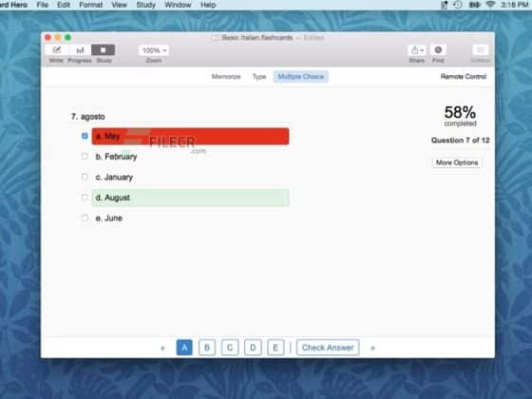This screenshot has height=399, width=532.
Task: Click the More Options button
Action: click(x=457, y=162)
